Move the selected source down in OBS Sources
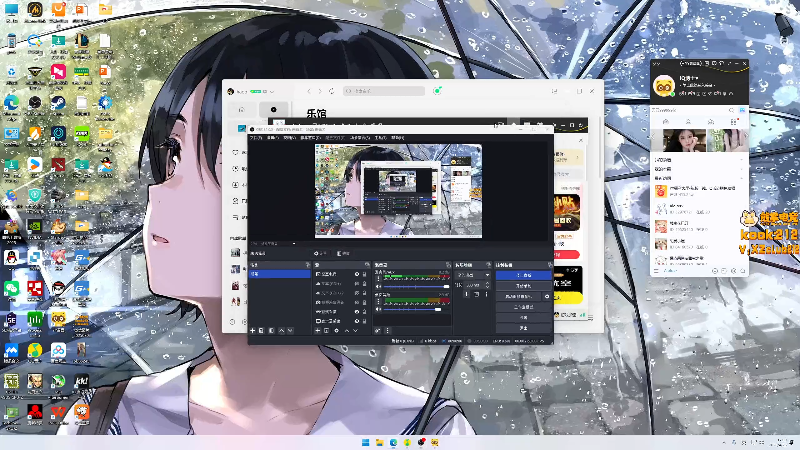 point(356,331)
